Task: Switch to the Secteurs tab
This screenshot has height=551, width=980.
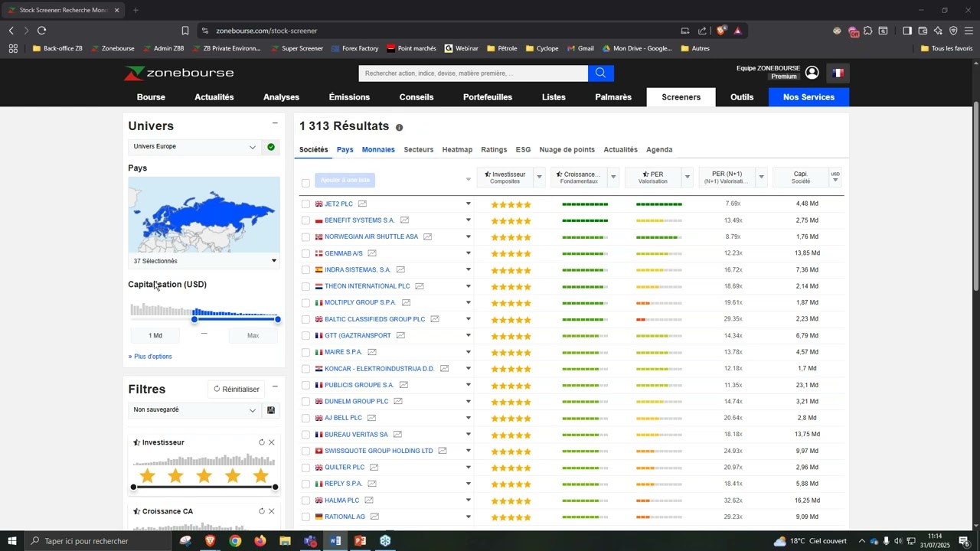Action: [419, 150]
